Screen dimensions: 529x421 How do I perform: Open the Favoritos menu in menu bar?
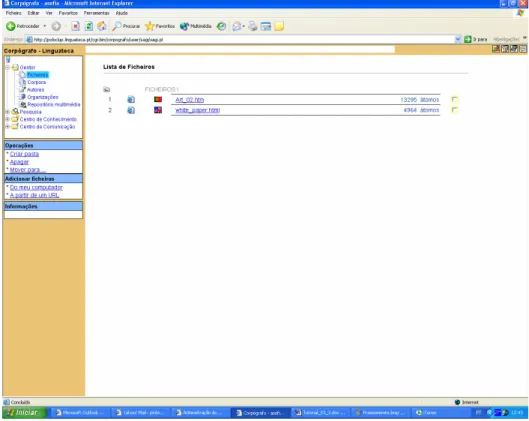tap(68, 13)
